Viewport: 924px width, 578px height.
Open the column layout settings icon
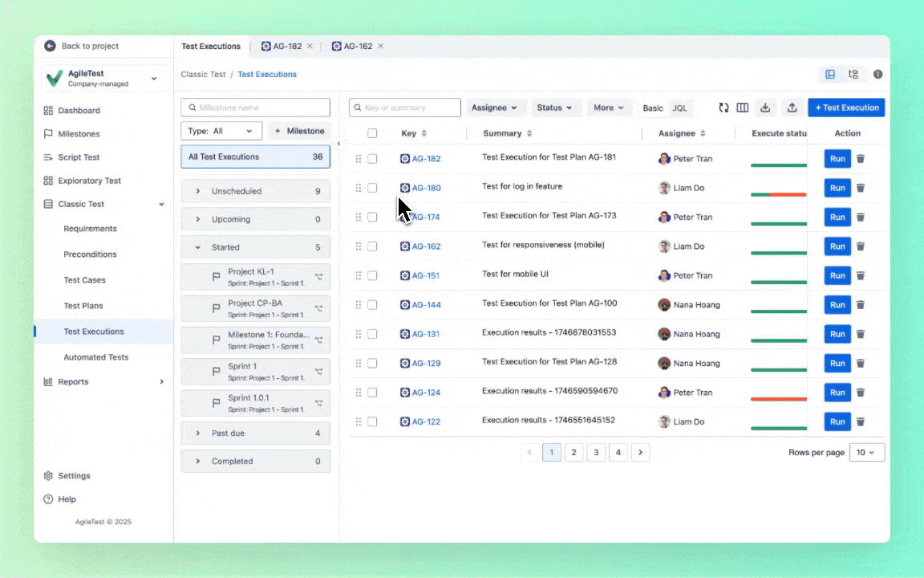[743, 108]
